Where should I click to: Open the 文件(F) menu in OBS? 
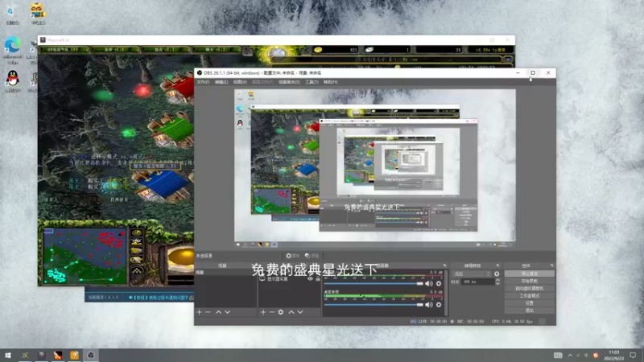[203, 82]
